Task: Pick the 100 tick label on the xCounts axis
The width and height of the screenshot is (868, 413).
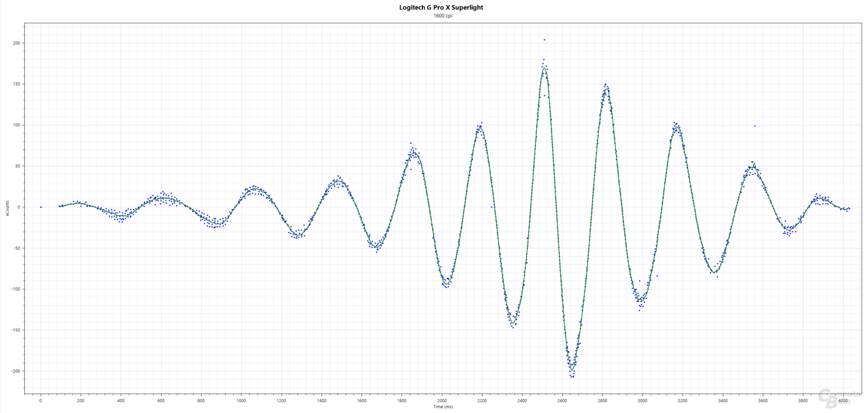Action: [x=16, y=125]
